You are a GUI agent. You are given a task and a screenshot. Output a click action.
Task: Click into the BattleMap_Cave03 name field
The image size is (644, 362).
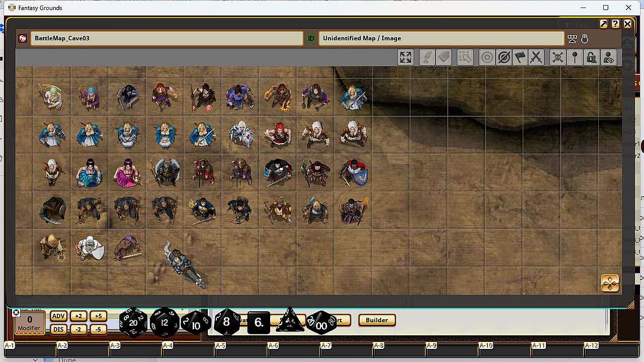(x=167, y=38)
